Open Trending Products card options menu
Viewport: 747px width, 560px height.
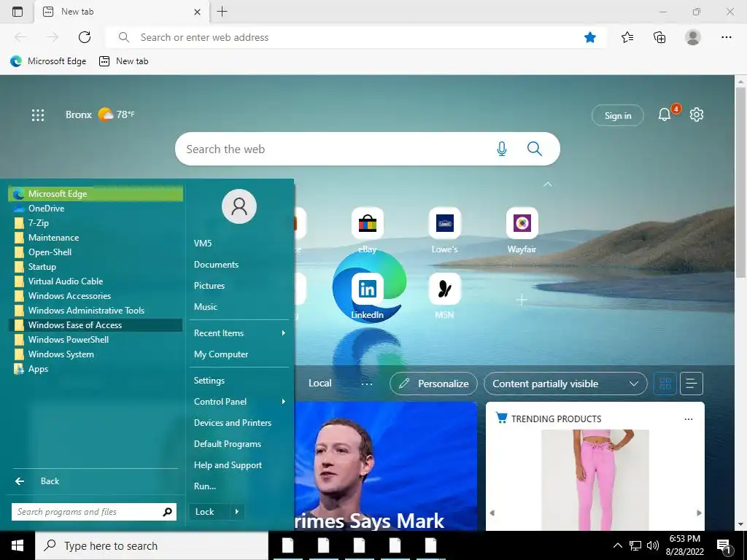tap(689, 419)
